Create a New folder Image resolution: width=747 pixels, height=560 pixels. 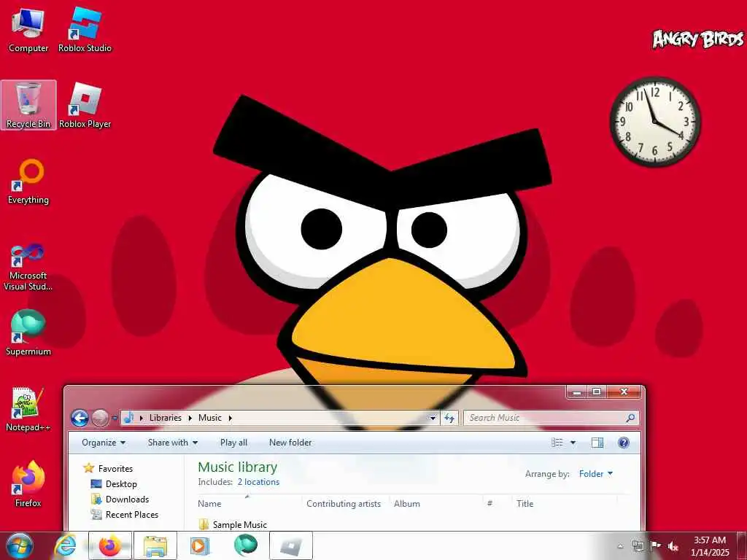[x=290, y=443]
